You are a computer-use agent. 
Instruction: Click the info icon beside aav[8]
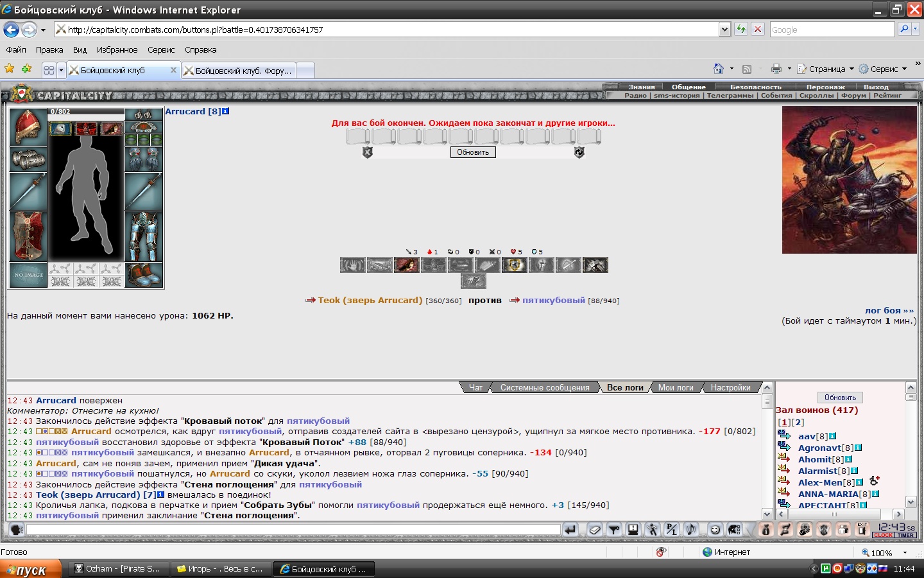click(x=833, y=436)
